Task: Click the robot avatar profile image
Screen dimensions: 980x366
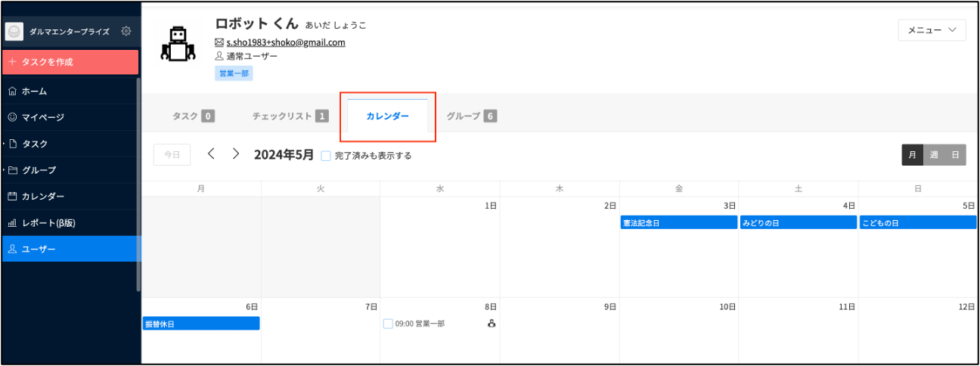Action: [178, 44]
